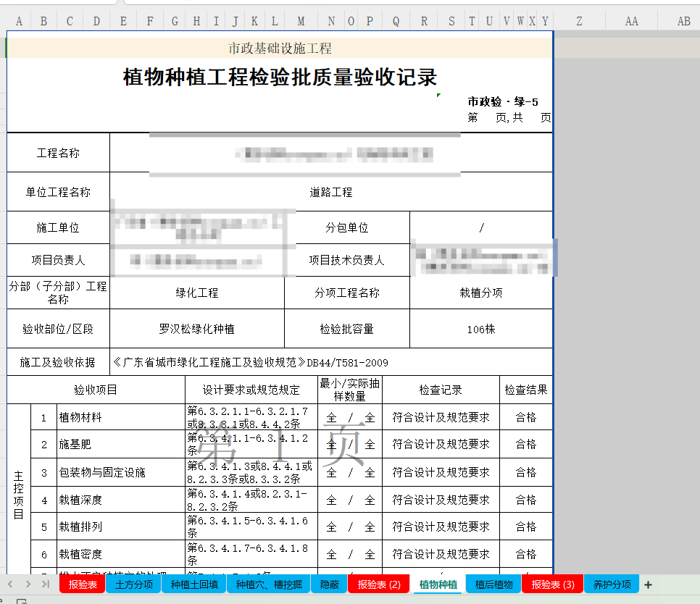Select the 罗汉松绿化种植 cell
The image size is (700, 604).
click(x=196, y=330)
